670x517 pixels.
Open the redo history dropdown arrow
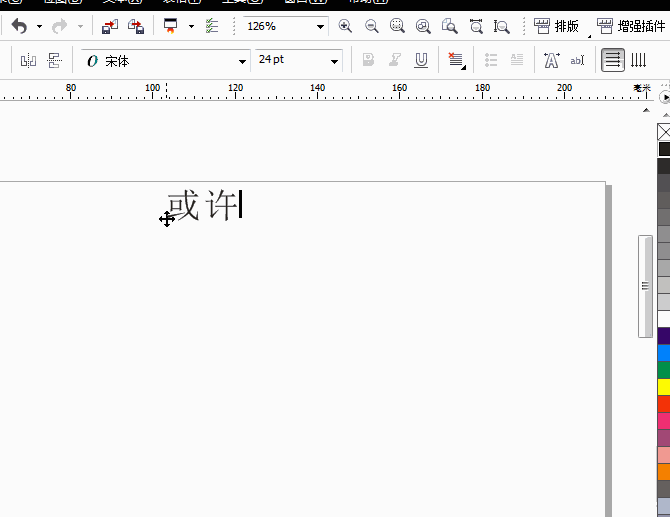click(x=80, y=26)
